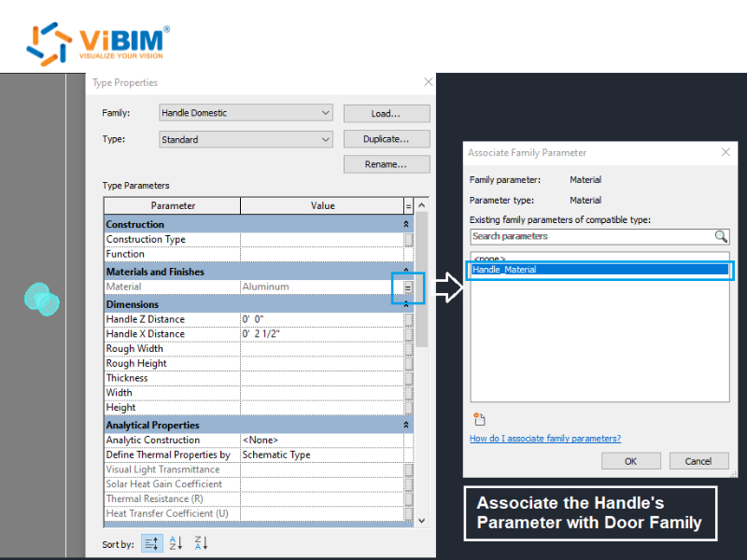Open the Type dropdown (Standard)
The width and height of the screenshot is (747, 560).
[x=246, y=139]
